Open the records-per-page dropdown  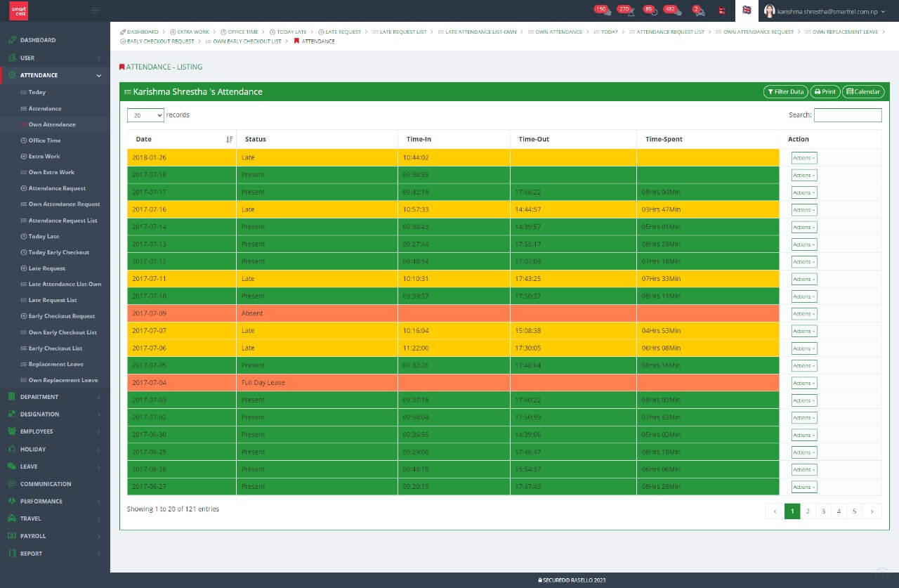(145, 115)
